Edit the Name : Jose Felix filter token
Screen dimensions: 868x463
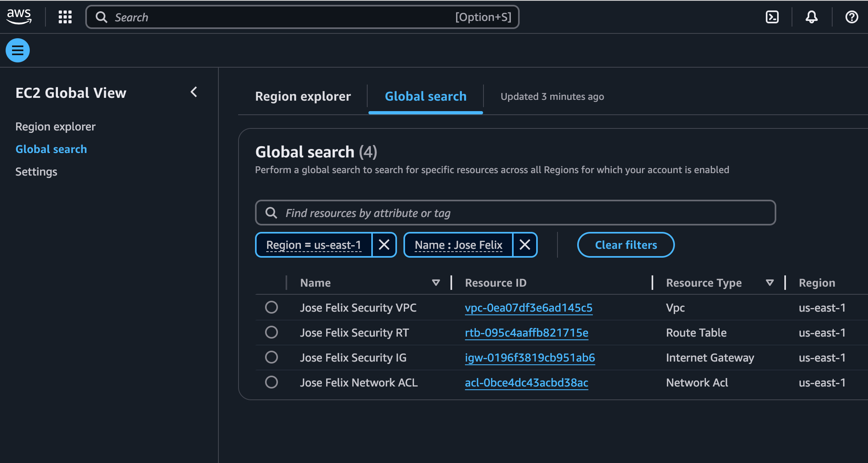click(459, 245)
